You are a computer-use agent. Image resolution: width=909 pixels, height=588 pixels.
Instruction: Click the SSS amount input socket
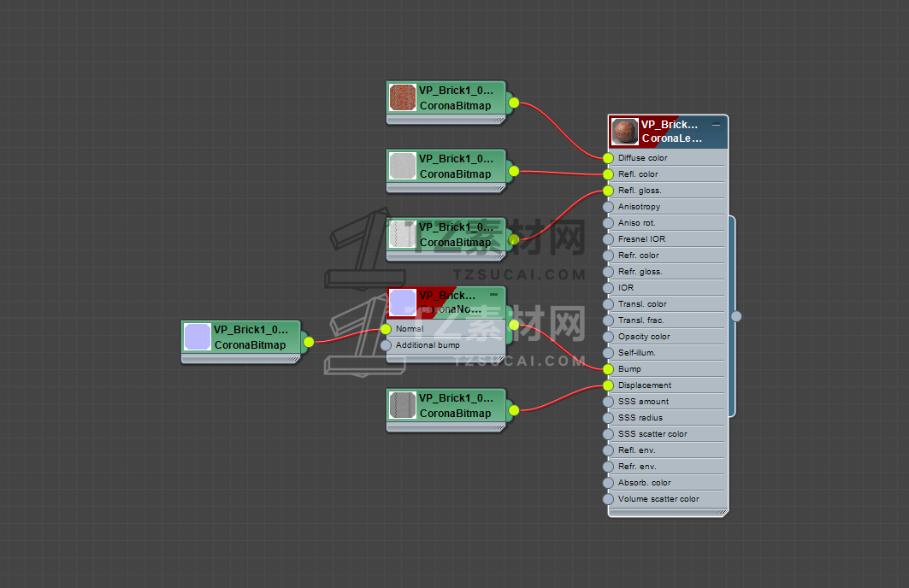pyautogui.click(x=608, y=402)
